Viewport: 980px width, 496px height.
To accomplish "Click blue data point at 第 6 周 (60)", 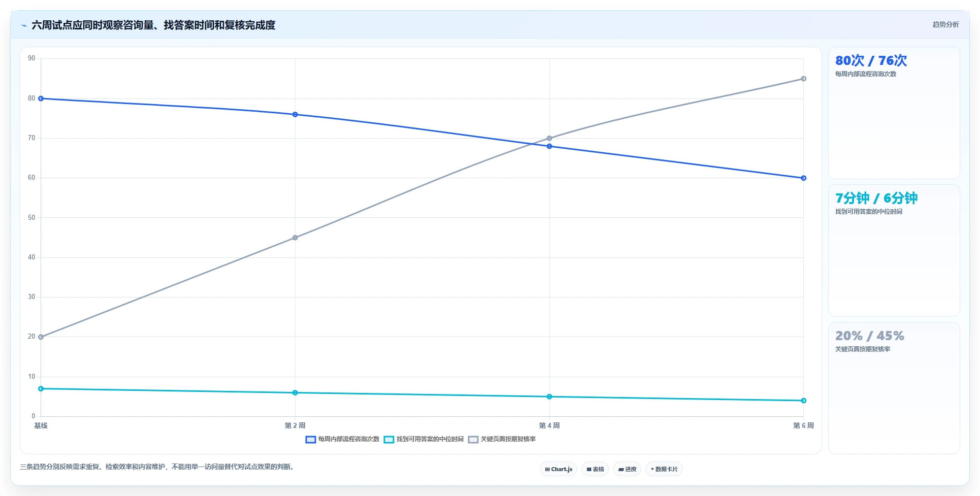I will click(803, 178).
